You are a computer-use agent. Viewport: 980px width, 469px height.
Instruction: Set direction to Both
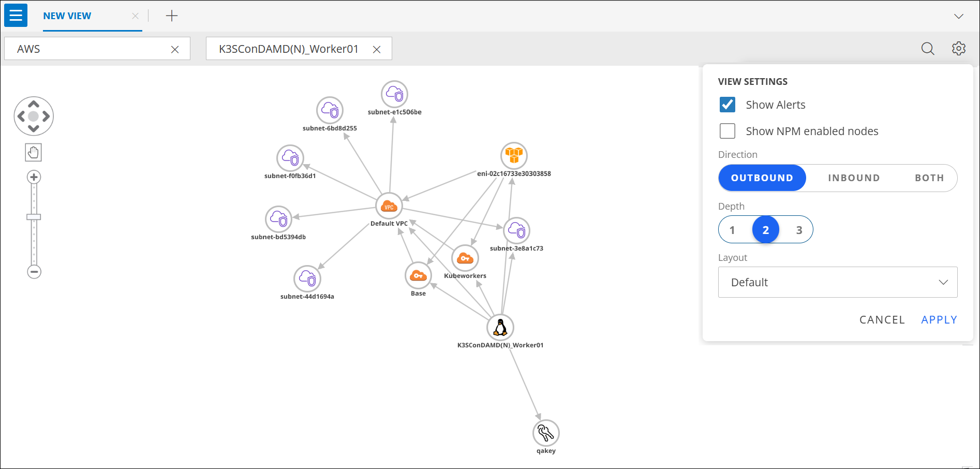[x=929, y=178]
